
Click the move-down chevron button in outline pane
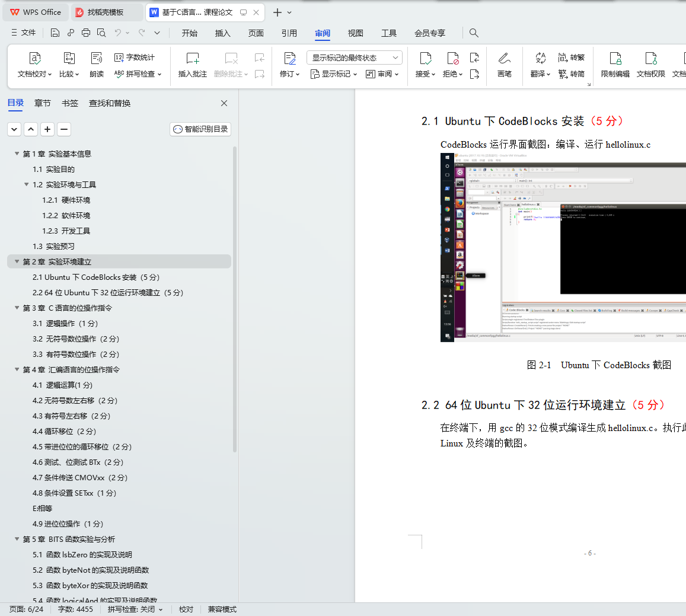tap(14, 129)
